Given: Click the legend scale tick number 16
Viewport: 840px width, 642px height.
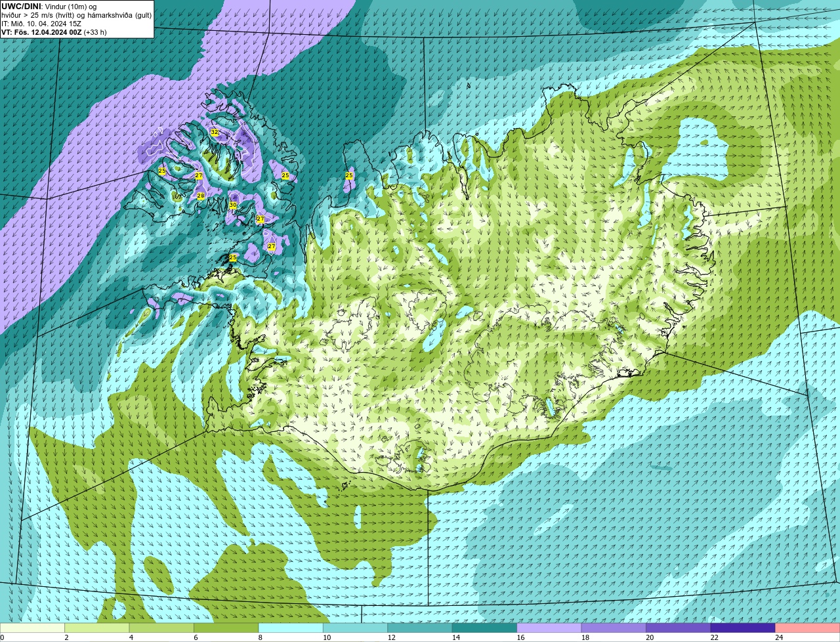Looking at the screenshot, I should [520, 637].
